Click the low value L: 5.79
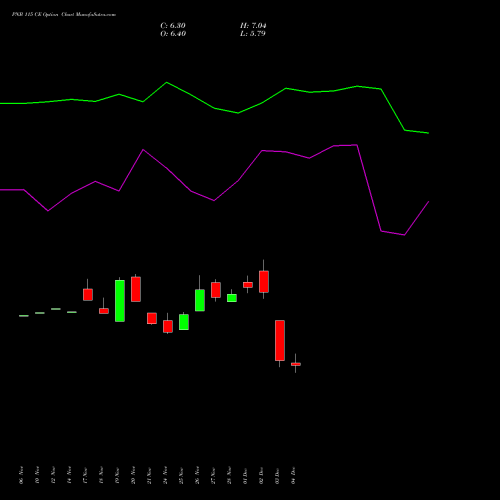The height and width of the screenshot is (500, 500). [x=253, y=34]
